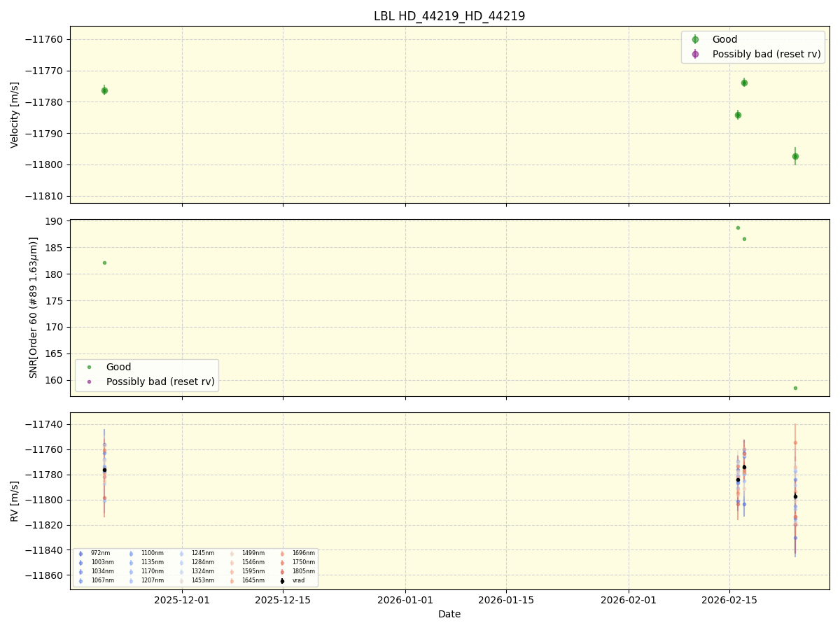Select the 1453nm wavelength marker icon
This screenshot has height=630, width=840.
click(x=181, y=580)
